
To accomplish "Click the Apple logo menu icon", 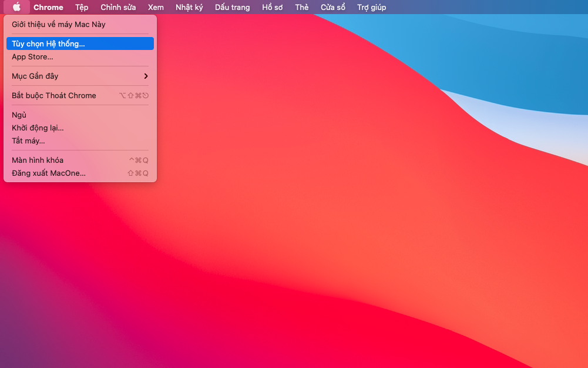I will click(16, 7).
